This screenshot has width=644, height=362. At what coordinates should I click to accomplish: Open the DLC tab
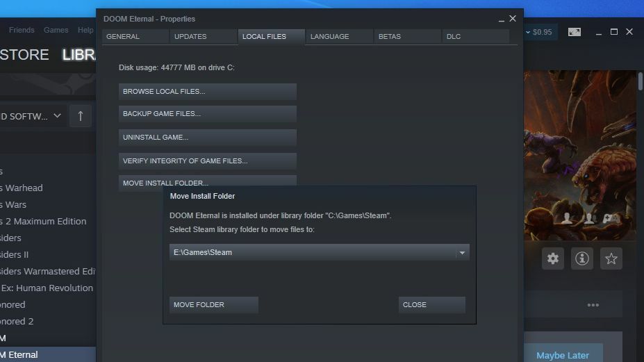pyautogui.click(x=476, y=37)
